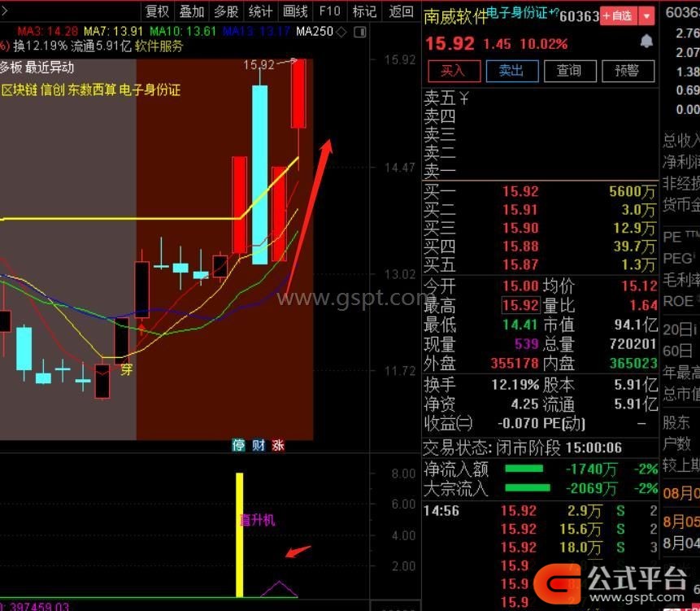Click the MA3: 14.28 indicator label
Screen dimensions: 700x611
coord(47,31)
